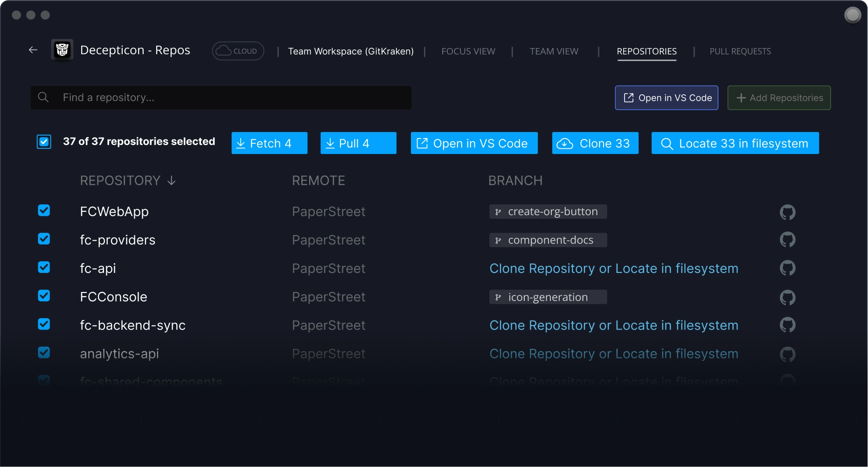Switch to FOCUS VIEW tab
This screenshot has width=868, height=467.
pos(468,51)
